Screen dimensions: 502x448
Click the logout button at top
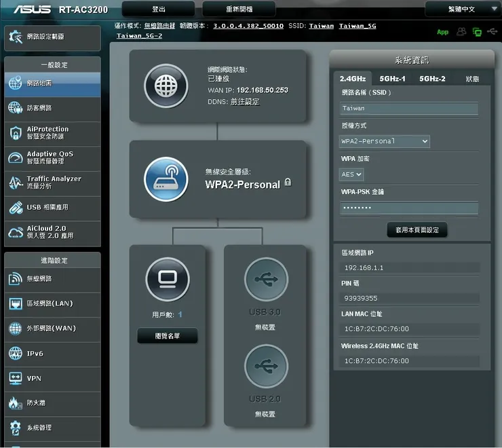159,9
